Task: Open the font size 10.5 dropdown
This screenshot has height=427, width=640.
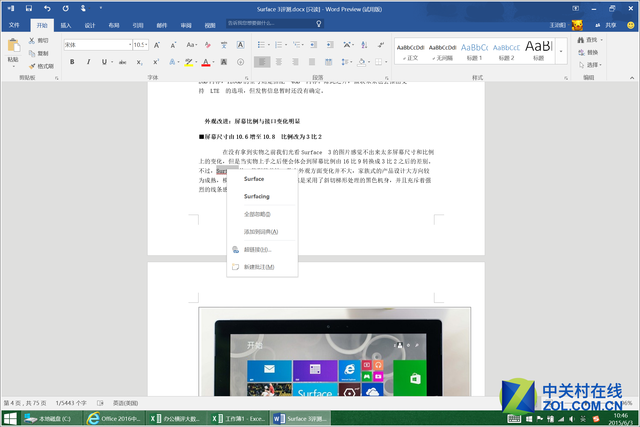Action: coord(146,45)
